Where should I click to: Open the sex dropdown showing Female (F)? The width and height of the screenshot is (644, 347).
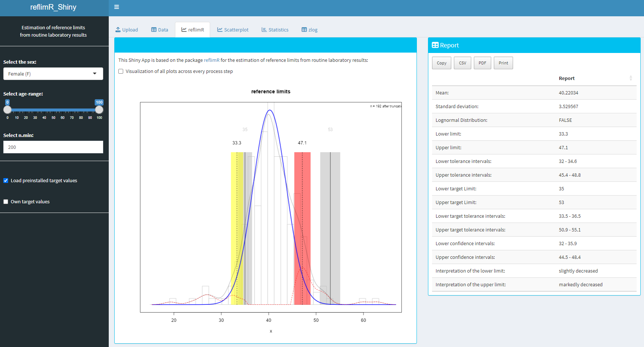point(53,74)
